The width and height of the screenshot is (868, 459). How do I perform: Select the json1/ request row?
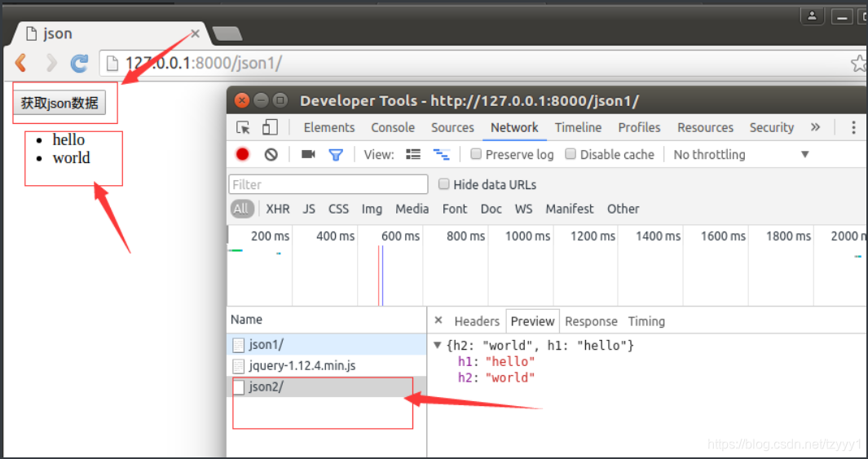pyautogui.click(x=327, y=344)
